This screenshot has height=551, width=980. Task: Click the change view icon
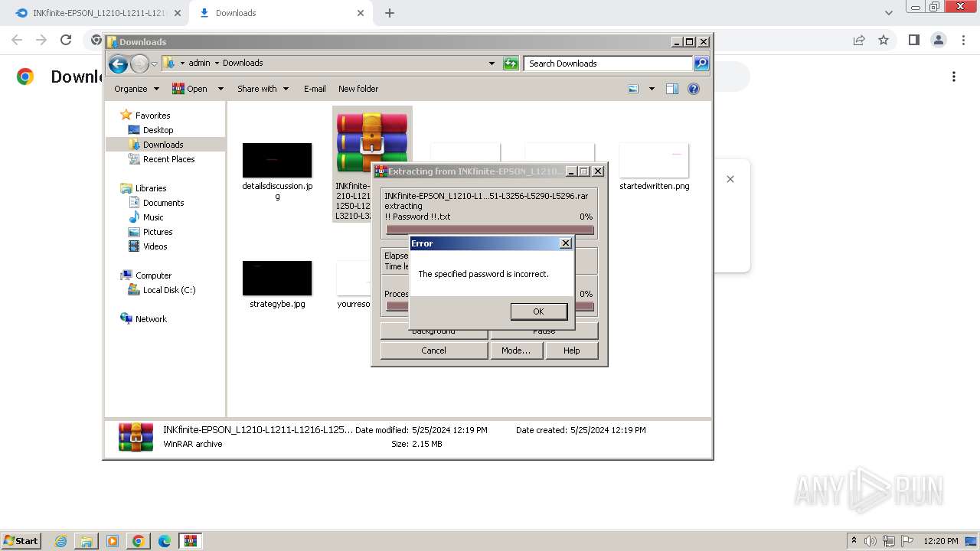tap(633, 89)
